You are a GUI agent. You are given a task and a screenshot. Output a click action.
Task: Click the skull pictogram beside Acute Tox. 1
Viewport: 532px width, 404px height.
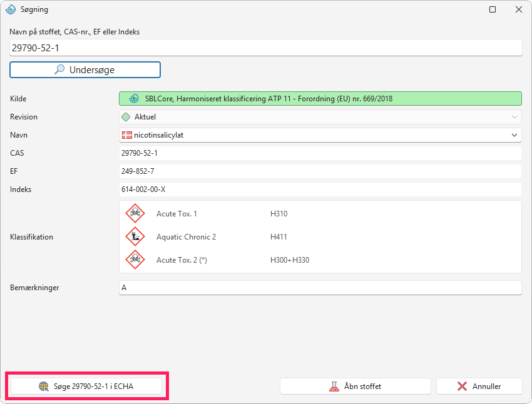(135, 213)
